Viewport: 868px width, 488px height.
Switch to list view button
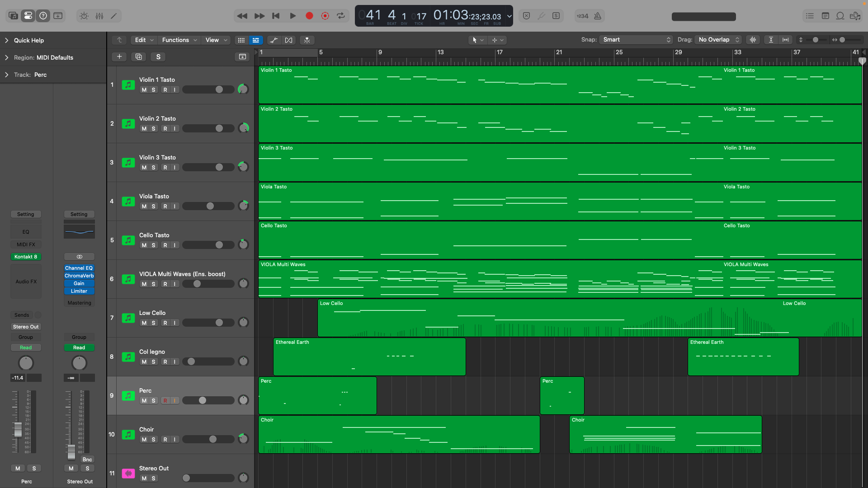pyautogui.click(x=256, y=40)
